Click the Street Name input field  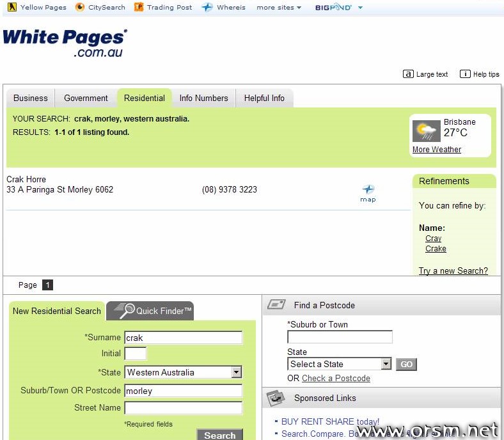[x=183, y=408]
